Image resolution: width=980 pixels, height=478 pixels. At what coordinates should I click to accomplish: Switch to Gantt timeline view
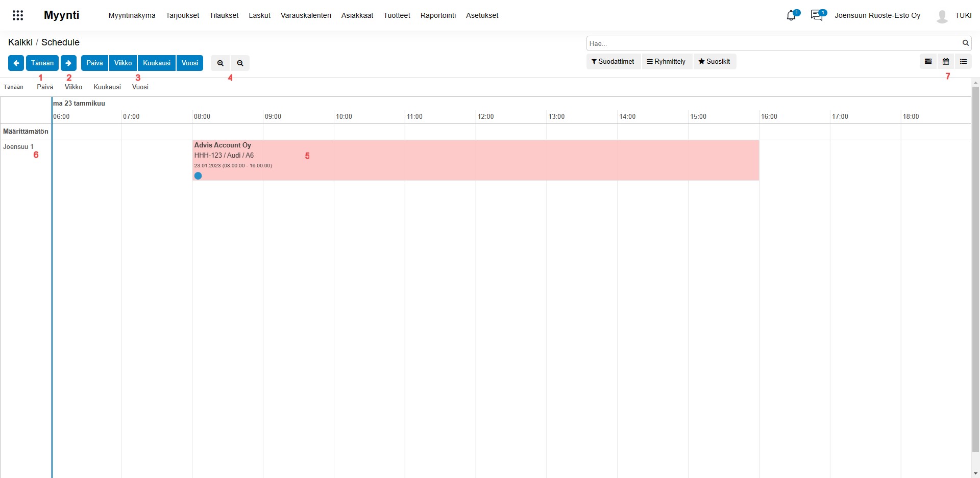(928, 62)
